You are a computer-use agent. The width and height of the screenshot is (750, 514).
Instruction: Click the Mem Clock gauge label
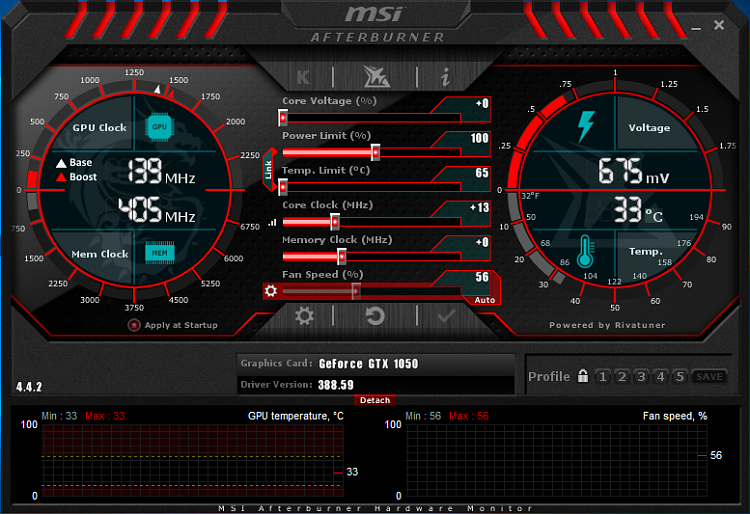pyautogui.click(x=100, y=254)
